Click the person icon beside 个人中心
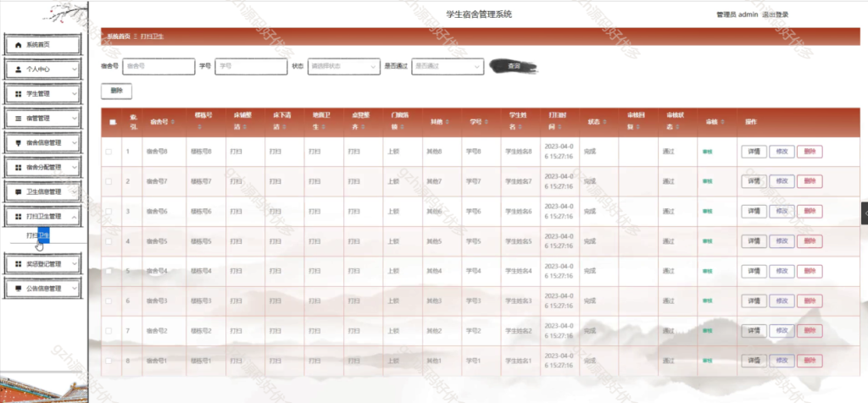Screen dimensions: 868x403 point(19,69)
